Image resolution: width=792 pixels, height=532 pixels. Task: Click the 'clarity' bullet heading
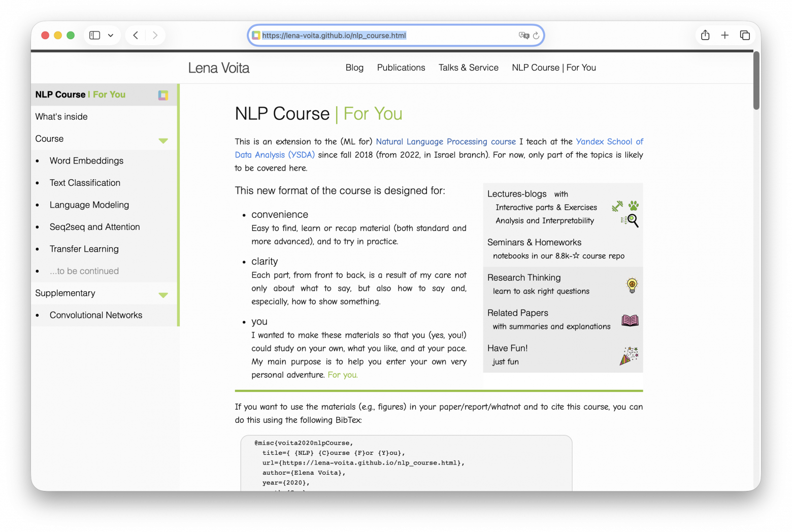pos(265,261)
